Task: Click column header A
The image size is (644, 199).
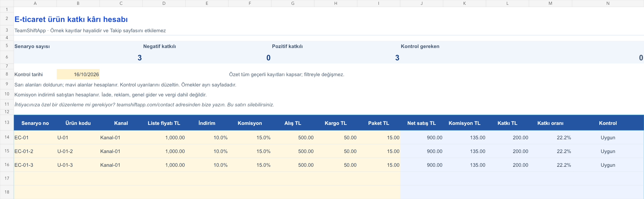Action: point(35,3)
